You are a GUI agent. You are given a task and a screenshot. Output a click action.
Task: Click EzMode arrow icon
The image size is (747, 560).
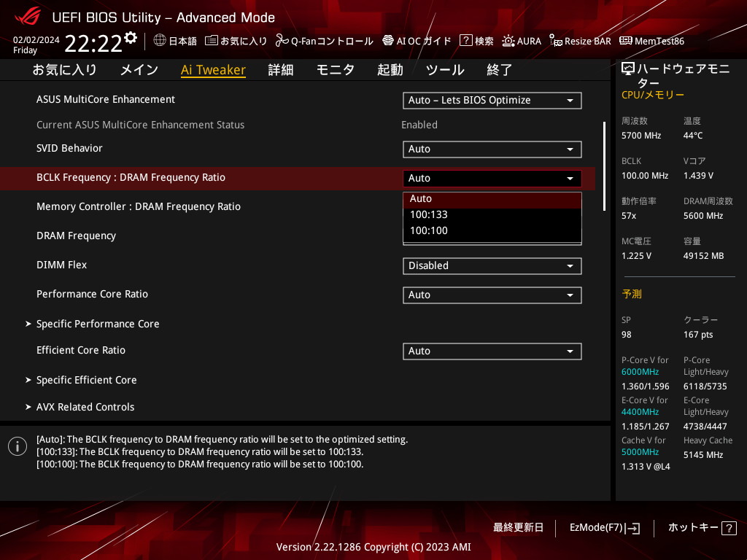(632, 528)
